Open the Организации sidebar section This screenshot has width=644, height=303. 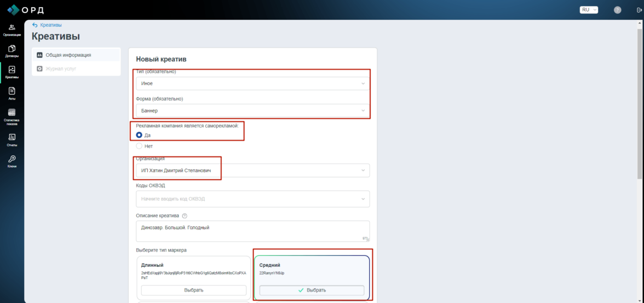click(x=12, y=30)
